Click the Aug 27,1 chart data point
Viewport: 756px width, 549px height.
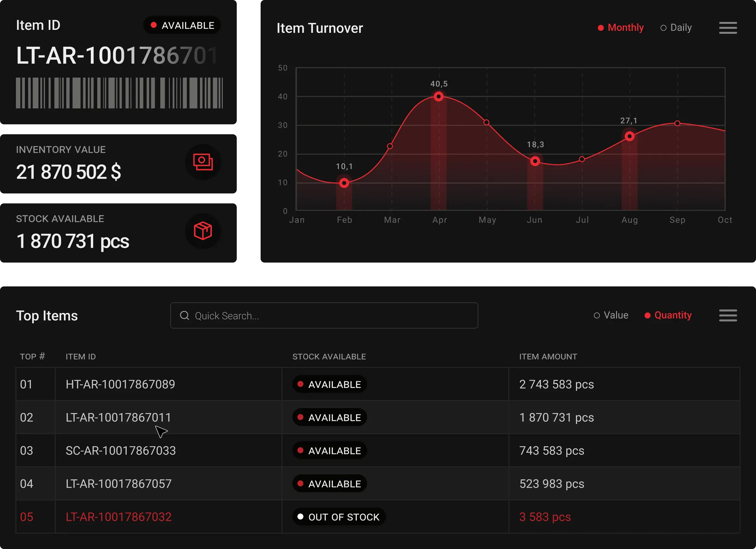click(x=629, y=136)
